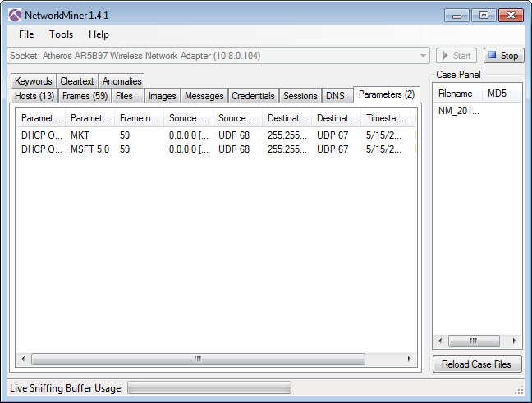Click the Filename column header in Case Panel
Image resolution: width=532 pixels, height=403 pixels.
[x=457, y=94]
